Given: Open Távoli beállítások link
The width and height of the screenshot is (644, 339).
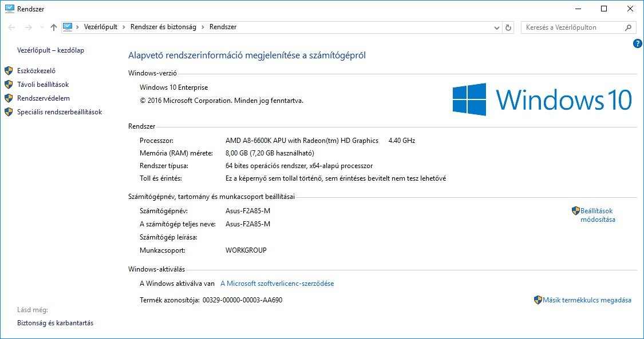Looking at the screenshot, I should 43,85.
